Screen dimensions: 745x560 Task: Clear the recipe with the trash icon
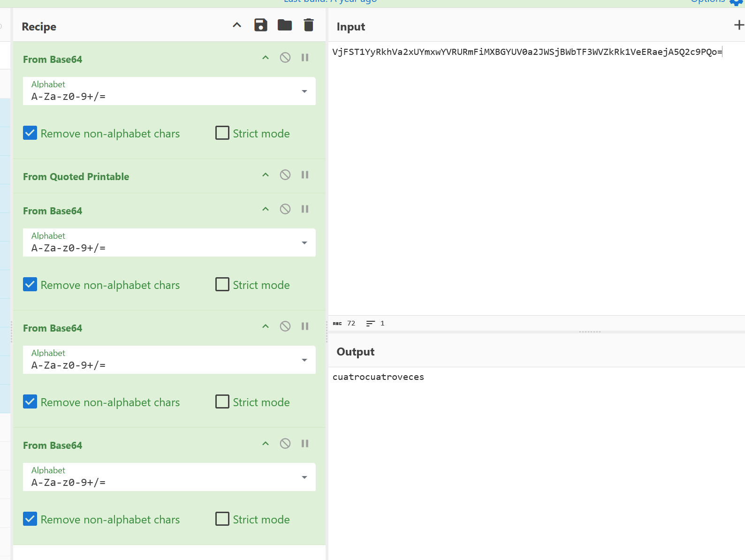308,25
